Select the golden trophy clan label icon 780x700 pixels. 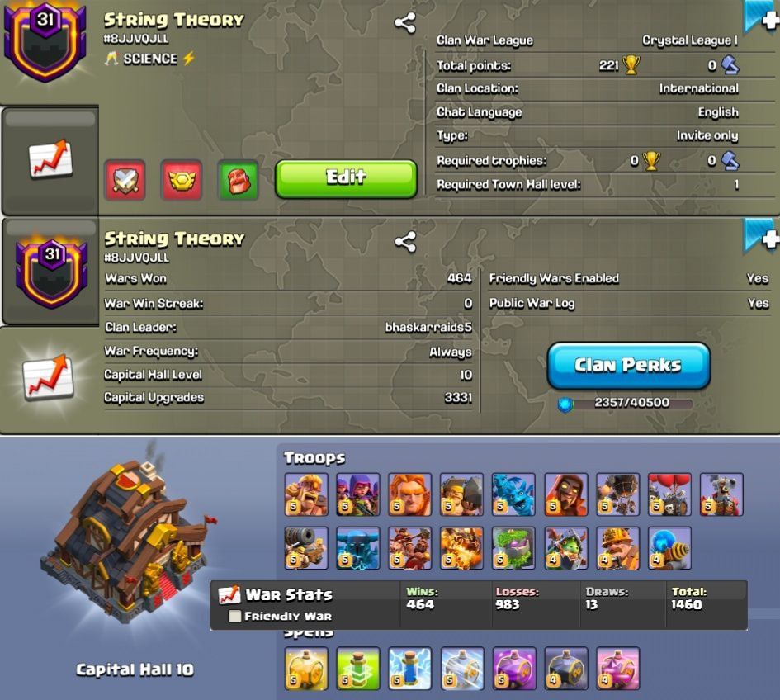(x=182, y=180)
